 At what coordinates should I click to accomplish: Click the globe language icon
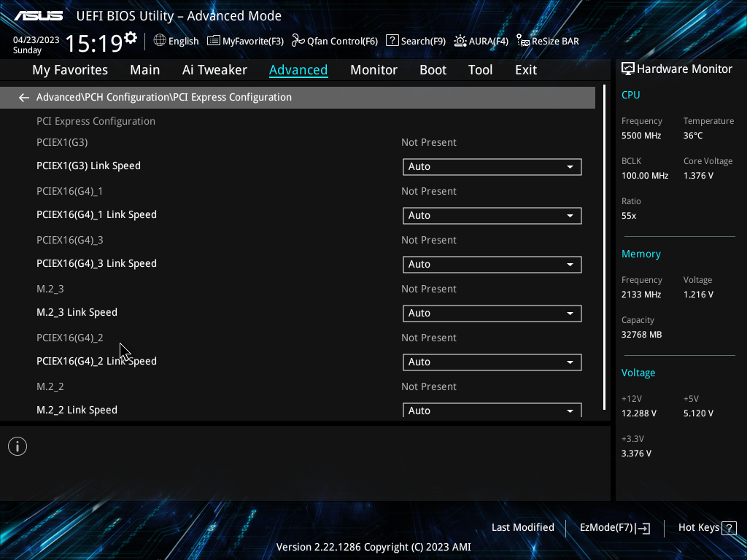point(160,41)
